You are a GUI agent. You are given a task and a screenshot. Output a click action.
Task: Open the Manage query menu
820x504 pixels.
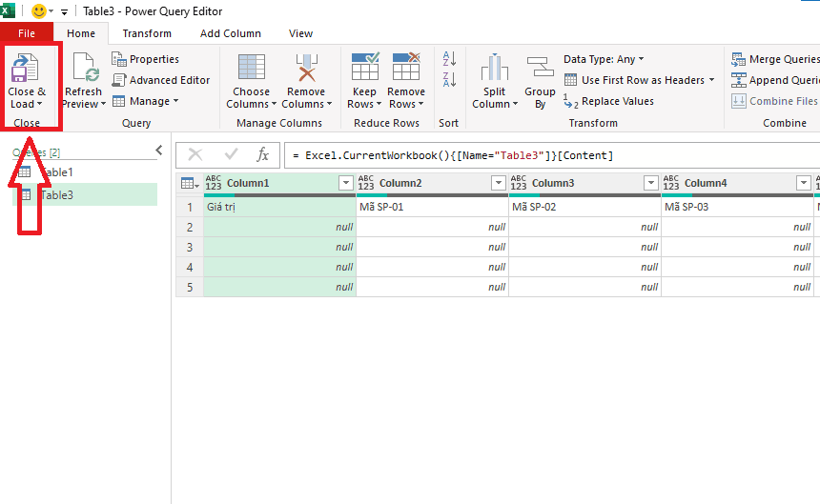tap(145, 101)
